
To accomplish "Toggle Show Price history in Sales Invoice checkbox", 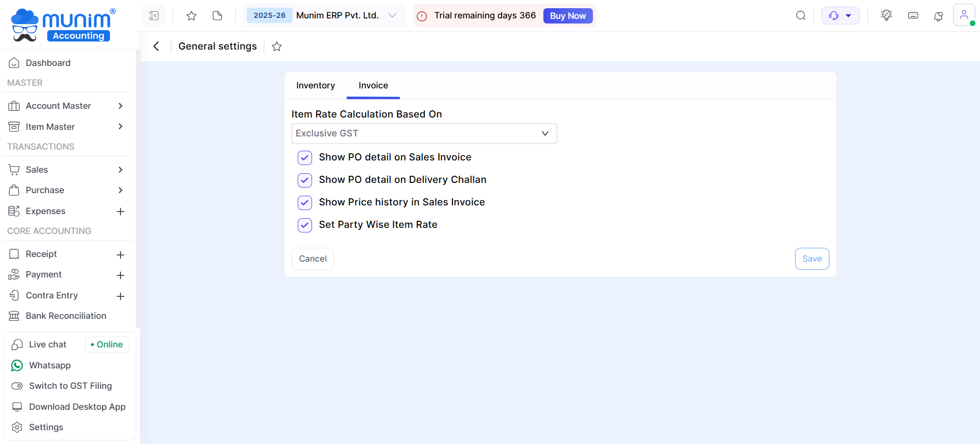I will [305, 203].
